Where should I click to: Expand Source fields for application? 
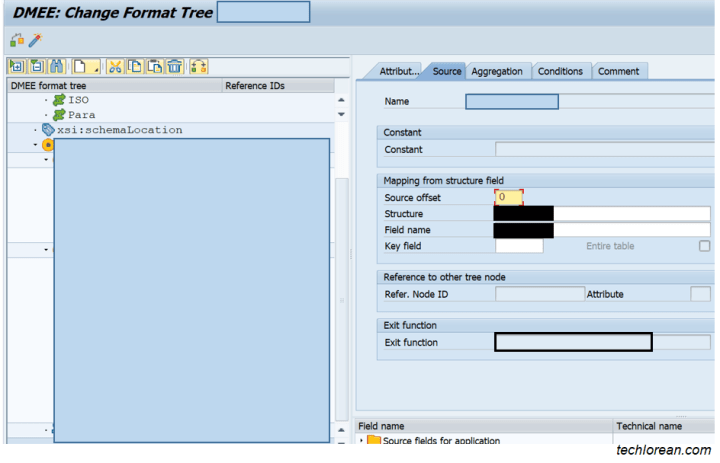click(x=361, y=440)
